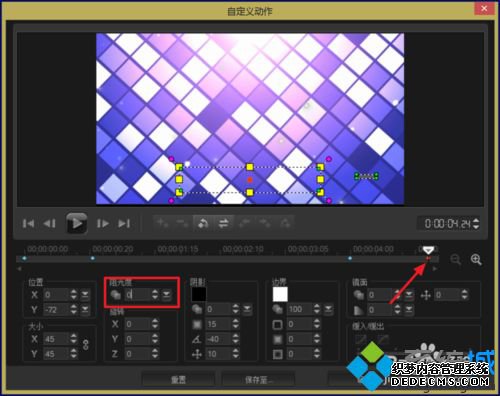Select the red end keyframe marker
The width and height of the screenshot is (500, 396).
[x=428, y=258]
